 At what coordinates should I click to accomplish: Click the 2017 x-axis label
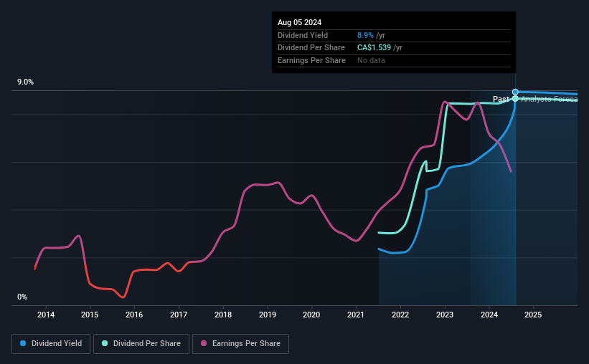point(179,315)
